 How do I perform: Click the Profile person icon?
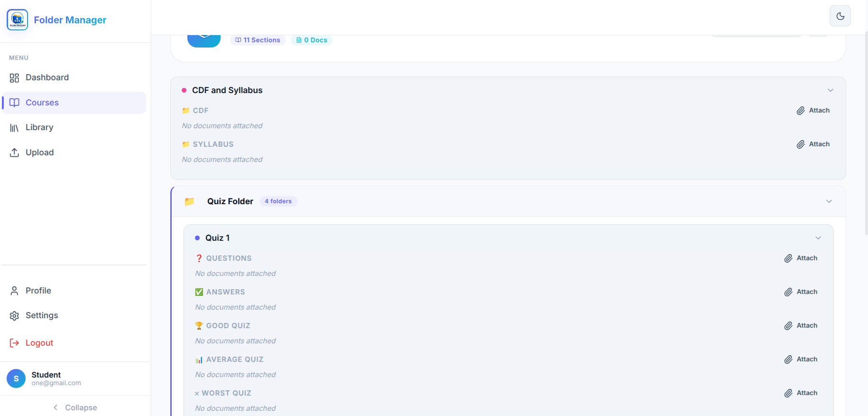point(15,291)
